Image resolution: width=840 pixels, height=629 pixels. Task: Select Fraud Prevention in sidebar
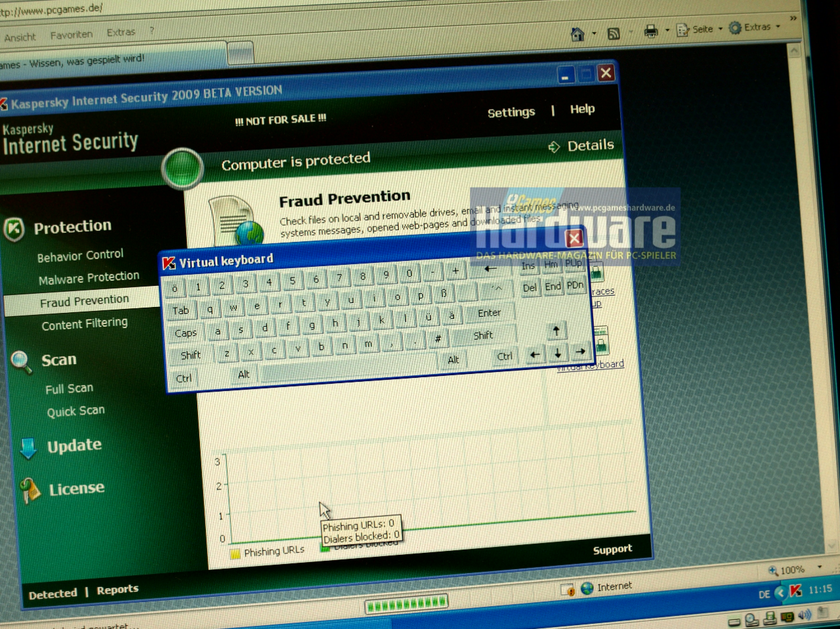click(84, 302)
